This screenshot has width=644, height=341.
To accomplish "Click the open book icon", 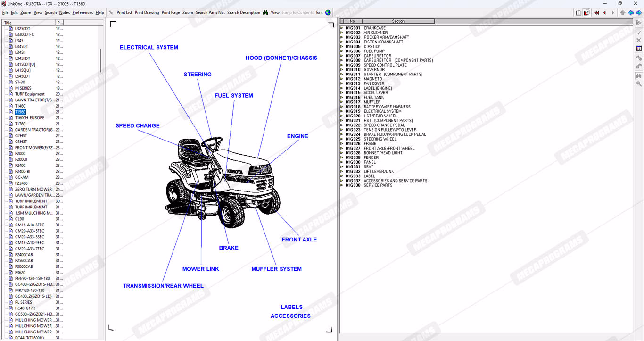I will pyautogui.click(x=578, y=13).
